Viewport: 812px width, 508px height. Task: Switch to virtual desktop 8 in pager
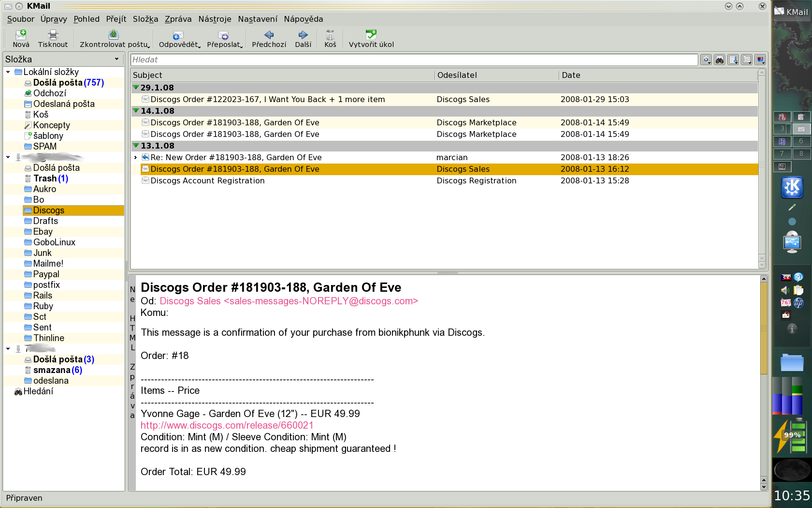[801, 153]
